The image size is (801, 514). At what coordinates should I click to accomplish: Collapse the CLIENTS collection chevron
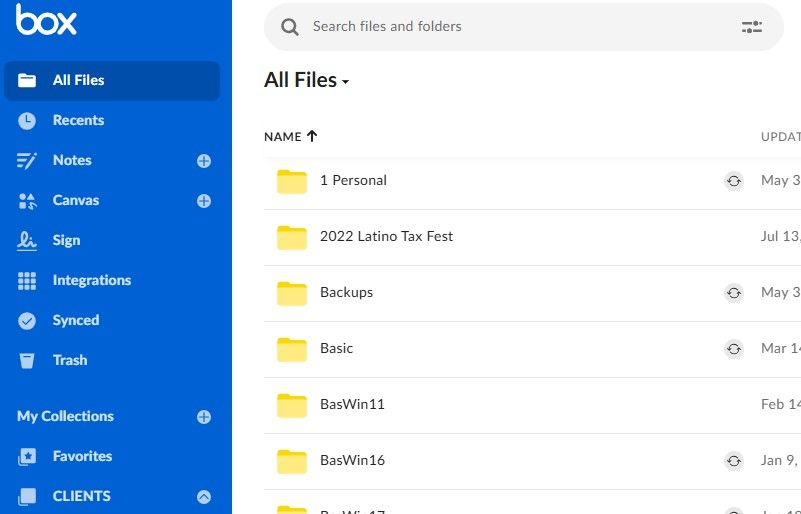tap(204, 497)
